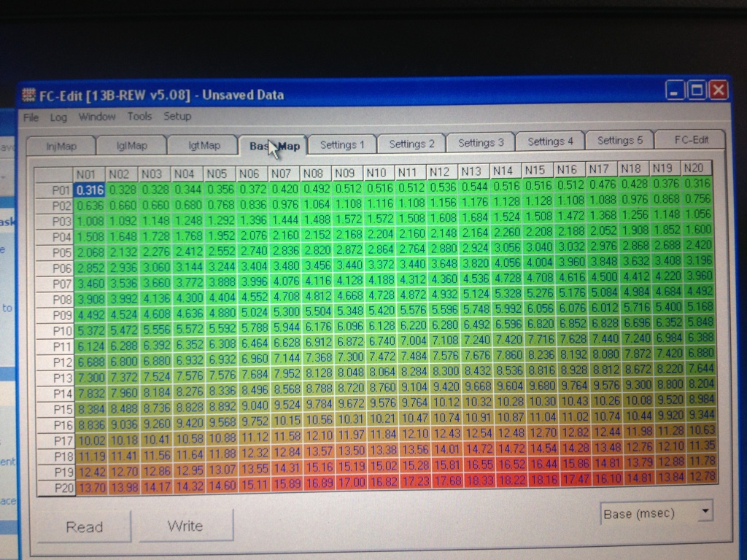Select the N20 column header

[697, 168]
